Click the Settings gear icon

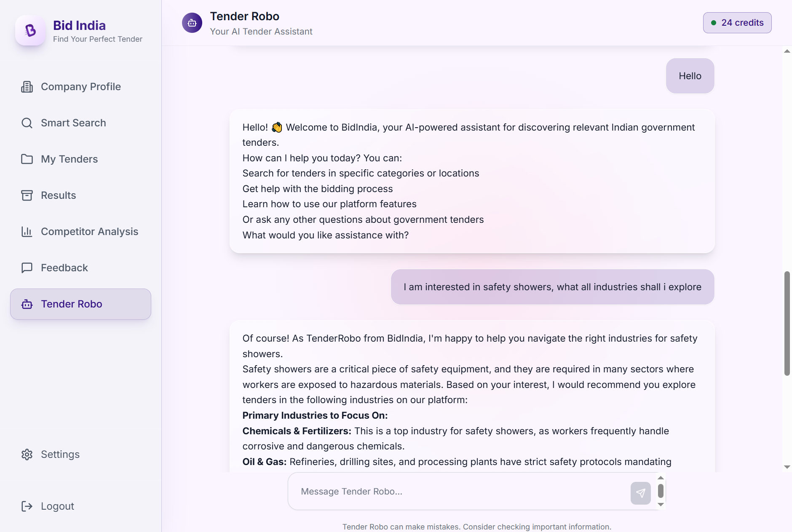27,454
